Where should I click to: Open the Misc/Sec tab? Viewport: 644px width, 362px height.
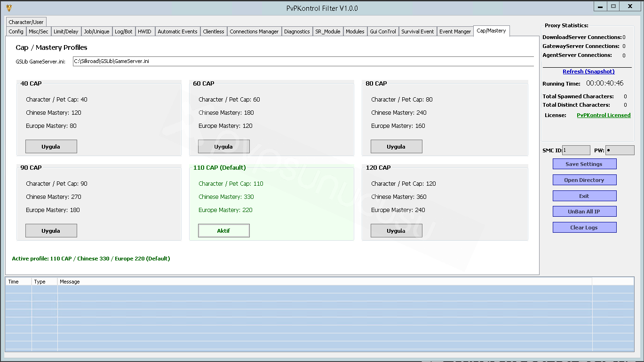pyautogui.click(x=39, y=31)
